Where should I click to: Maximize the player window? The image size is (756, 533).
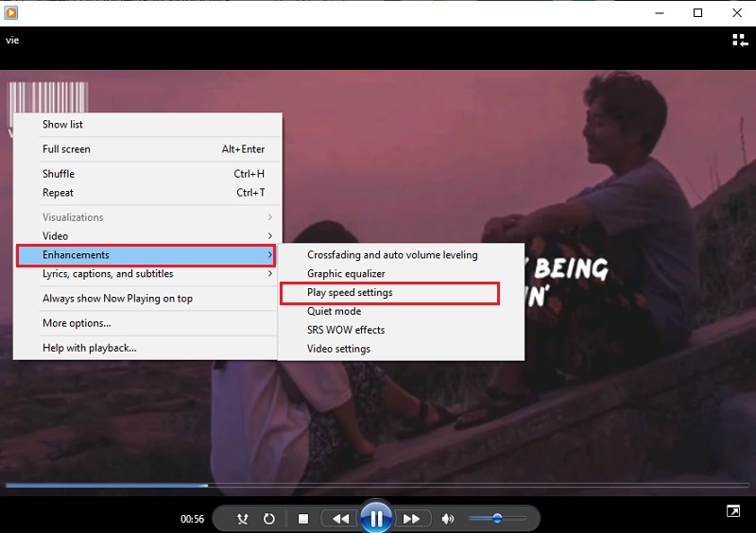point(697,13)
